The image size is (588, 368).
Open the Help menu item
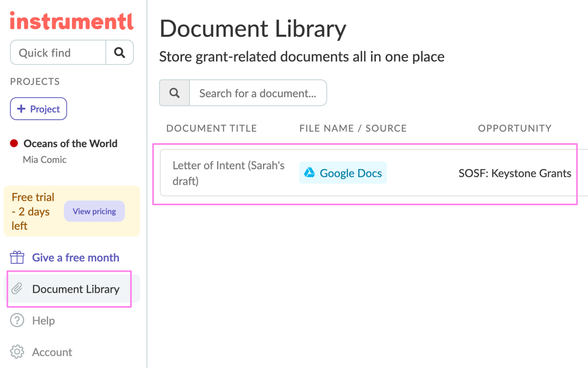pyautogui.click(x=44, y=320)
